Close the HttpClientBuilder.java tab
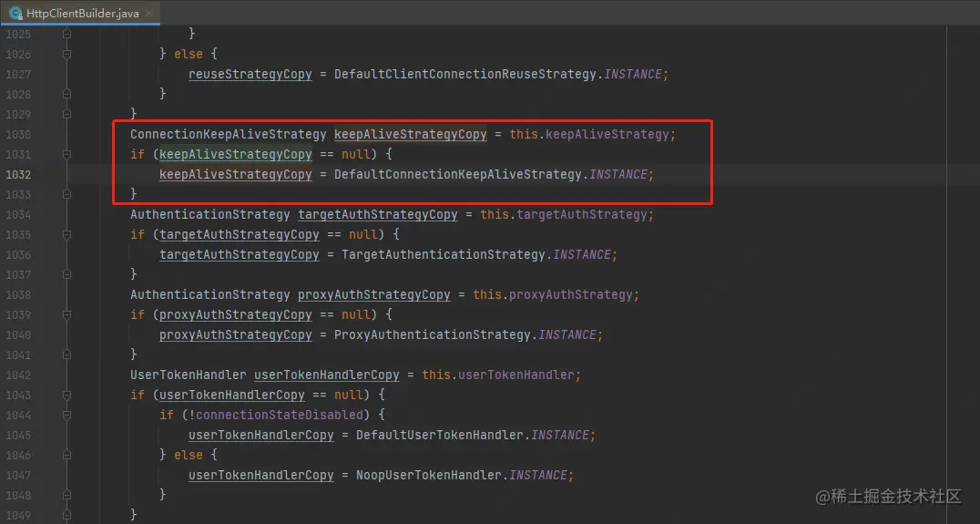Screen dimensions: 980x524 click(x=149, y=13)
